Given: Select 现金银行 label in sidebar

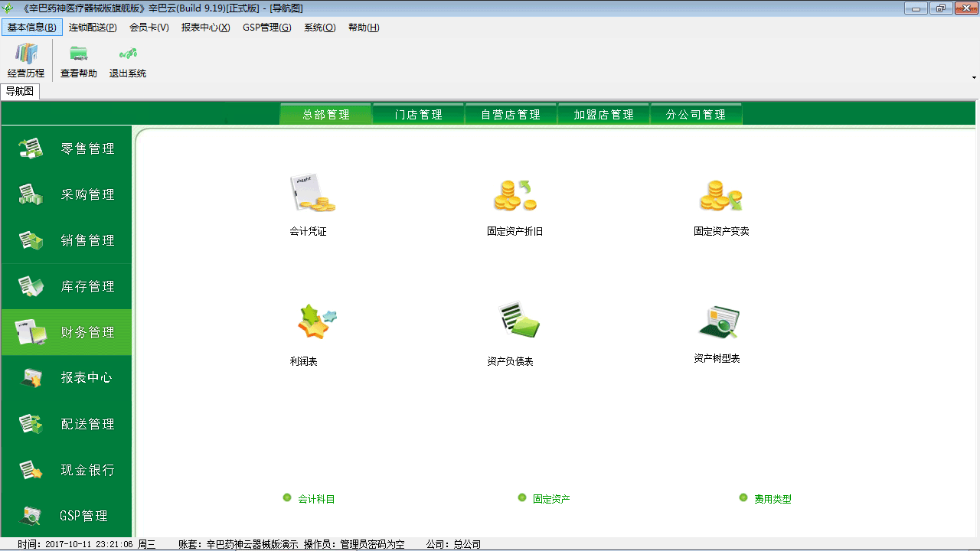Looking at the screenshot, I should [88, 470].
